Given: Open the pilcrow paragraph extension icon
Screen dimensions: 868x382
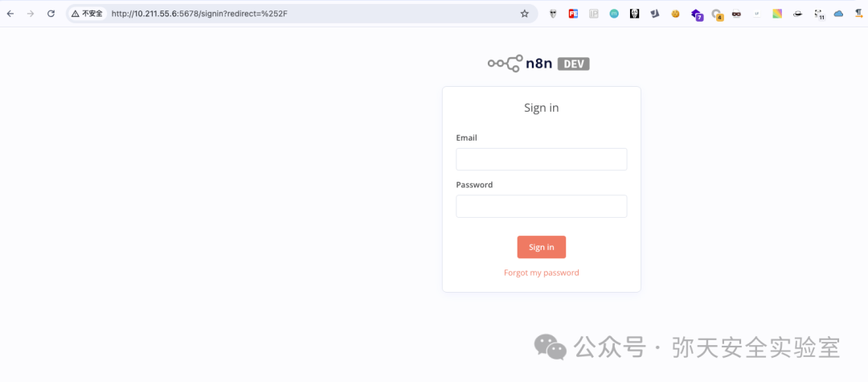Looking at the screenshot, I should tap(859, 14).
